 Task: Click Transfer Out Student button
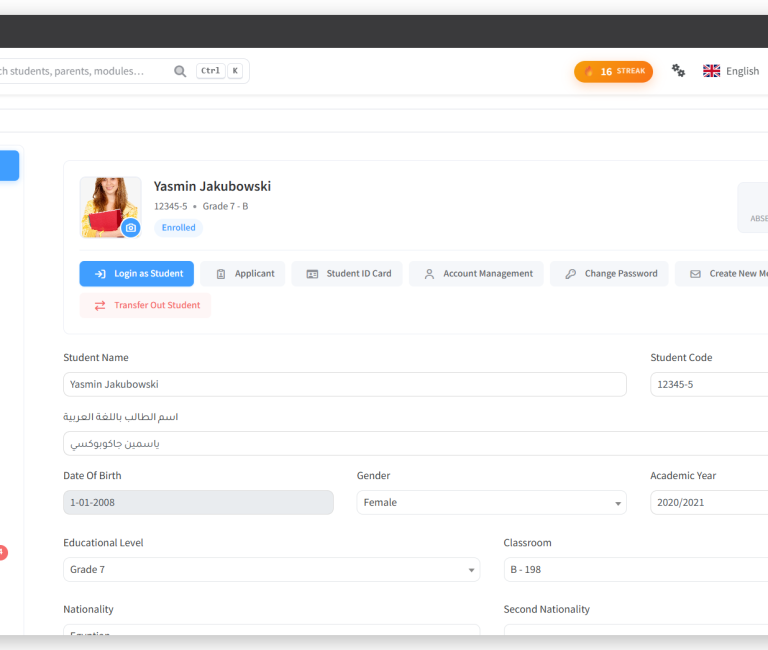145,305
